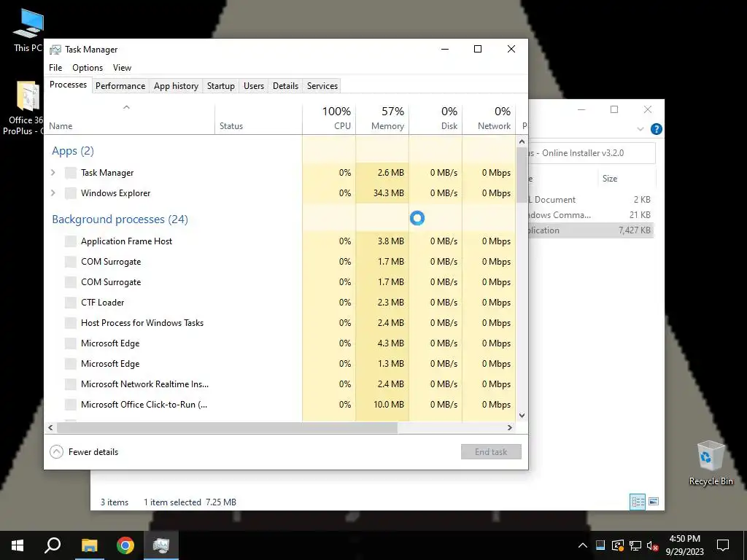Screen dimensions: 747x560
Task: Switch to the Startup tab
Action: click(x=220, y=86)
